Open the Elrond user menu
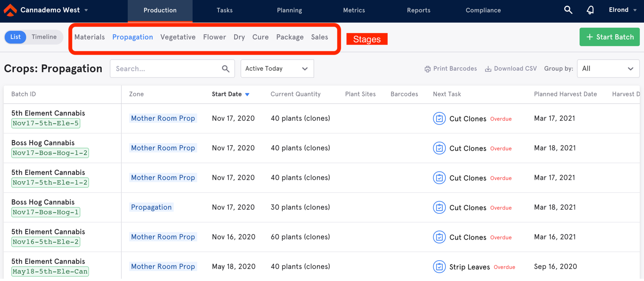644x281 pixels. [x=623, y=10]
